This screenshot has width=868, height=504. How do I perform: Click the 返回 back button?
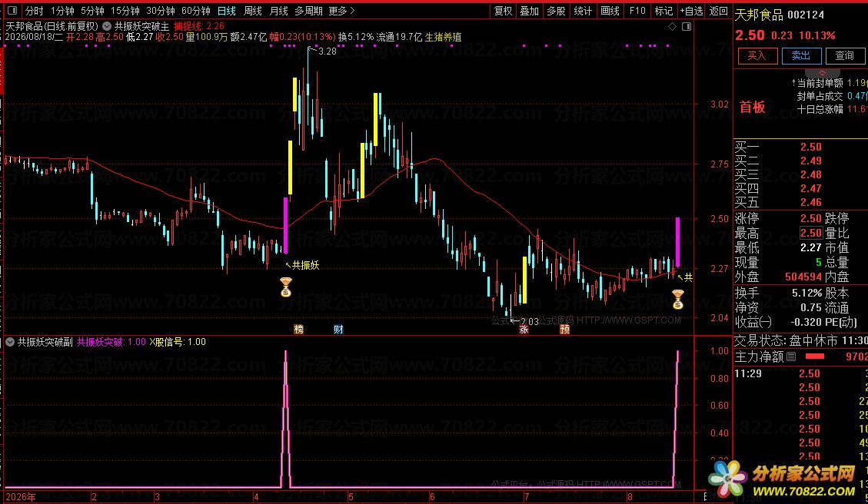pyautogui.click(x=719, y=11)
